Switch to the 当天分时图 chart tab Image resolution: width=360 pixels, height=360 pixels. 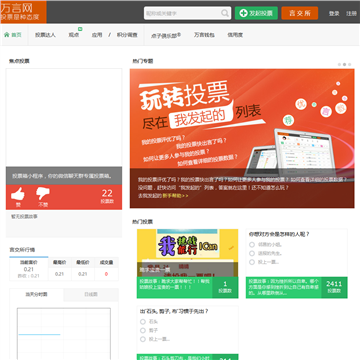[36, 295]
